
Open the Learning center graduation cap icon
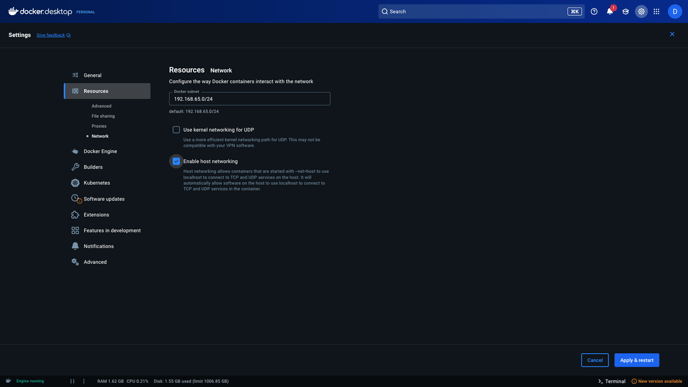[x=626, y=12]
